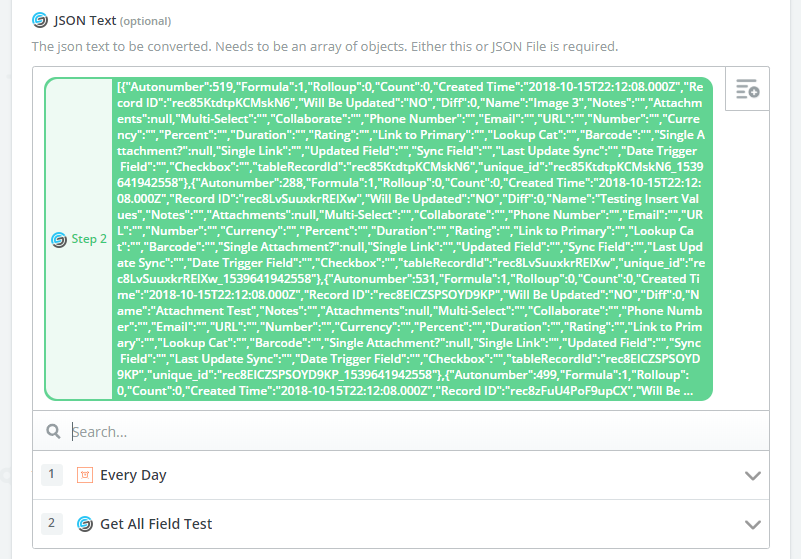This screenshot has height=559, width=801.
Task: Click the spiral icon inside the Step 2 pill
Action: 59,239
